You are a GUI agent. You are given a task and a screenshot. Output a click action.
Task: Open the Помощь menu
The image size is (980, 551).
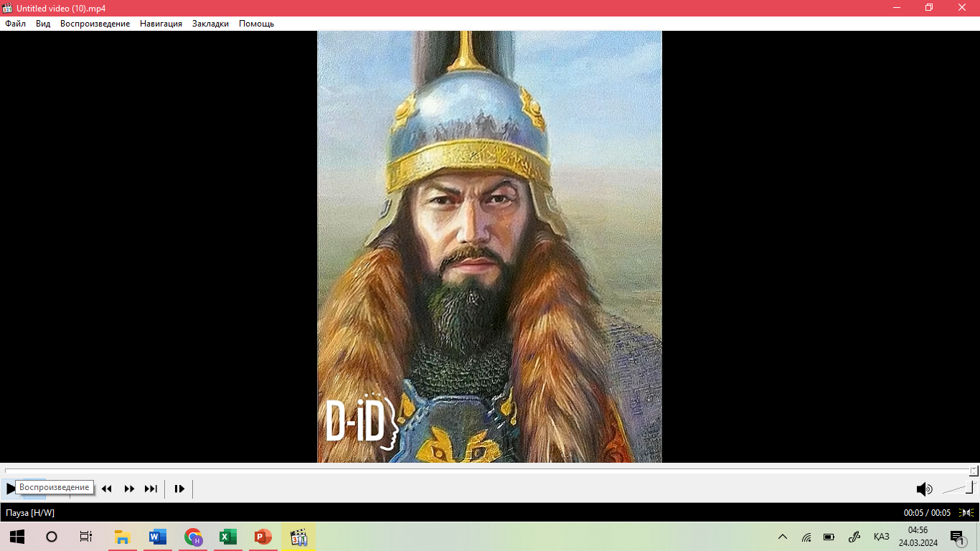click(x=256, y=24)
